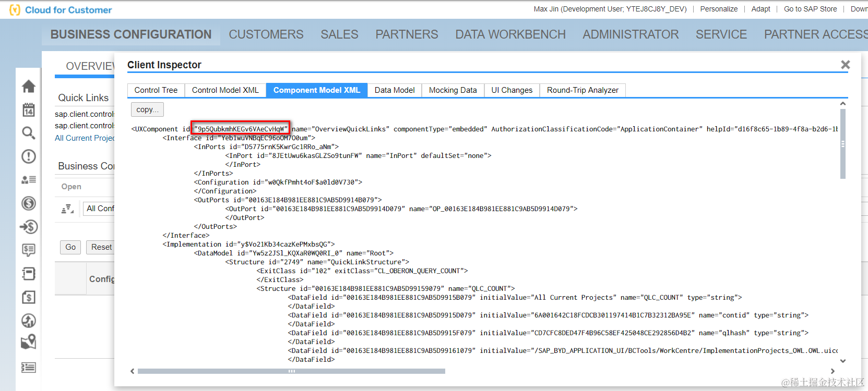Open the Administrator work center
The width and height of the screenshot is (868, 391).
pos(631,34)
